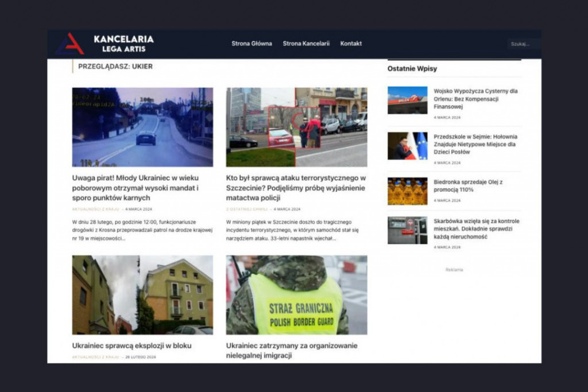The width and height of the screenshot is (588, 392).
Task: Click the Szukaj search field
Action: pyautogui.click(x=521, y=44)
